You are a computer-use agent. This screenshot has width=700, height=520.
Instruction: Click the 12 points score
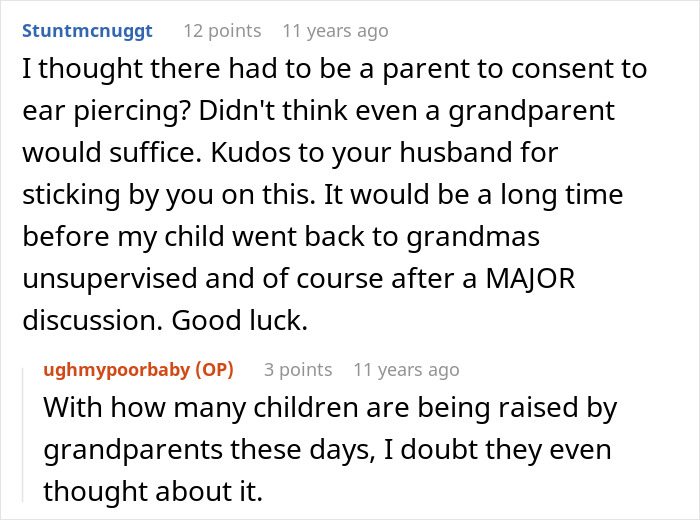[x=222, y=31]
